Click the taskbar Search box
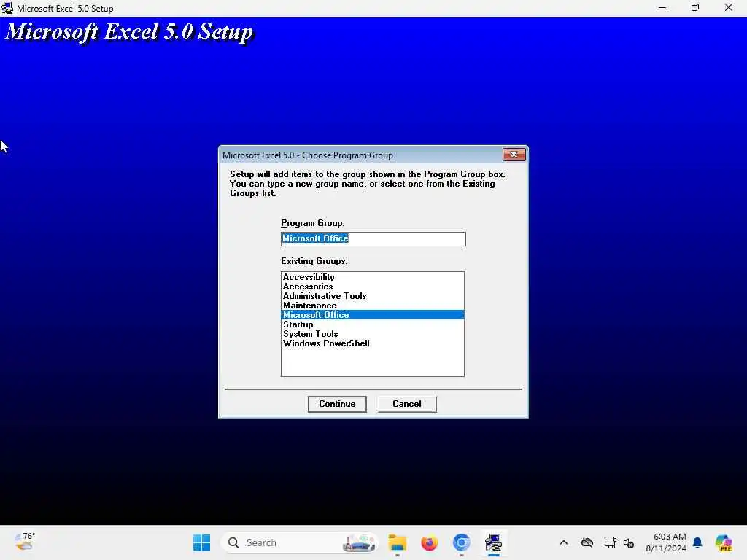 pyautogui.click(x=300, y=542)
